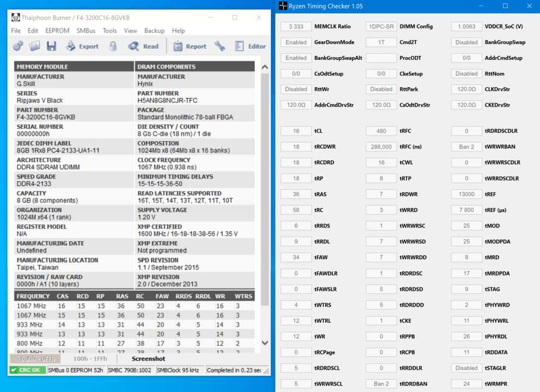
Task: Click the gear settings icon in Thaiphoon toolbar
Action: coord(18,46)
